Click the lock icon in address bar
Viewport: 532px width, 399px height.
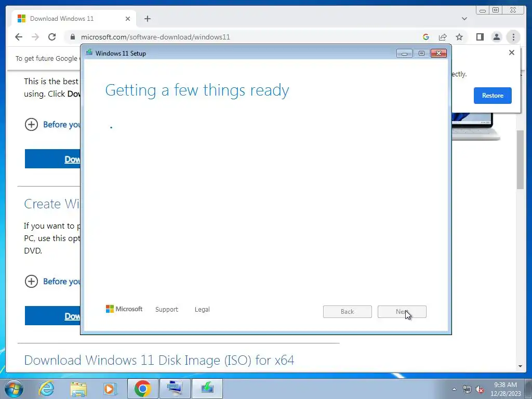[x=72, y=37]
